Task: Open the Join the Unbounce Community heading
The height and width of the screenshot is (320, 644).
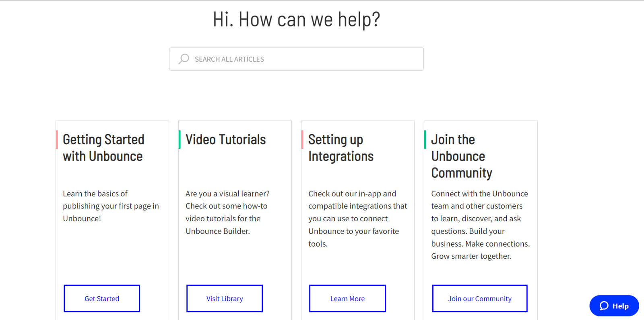Action: (461, 156)
